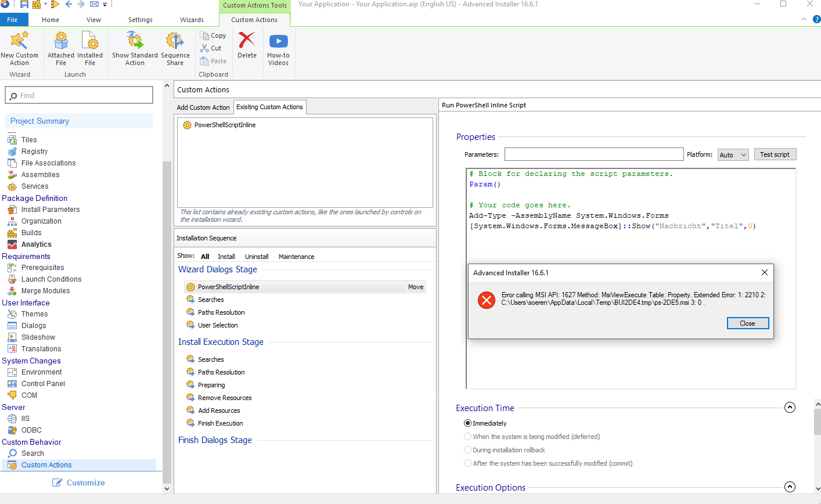Switch to the Settings ribbon tab

(x=141, y=20)
